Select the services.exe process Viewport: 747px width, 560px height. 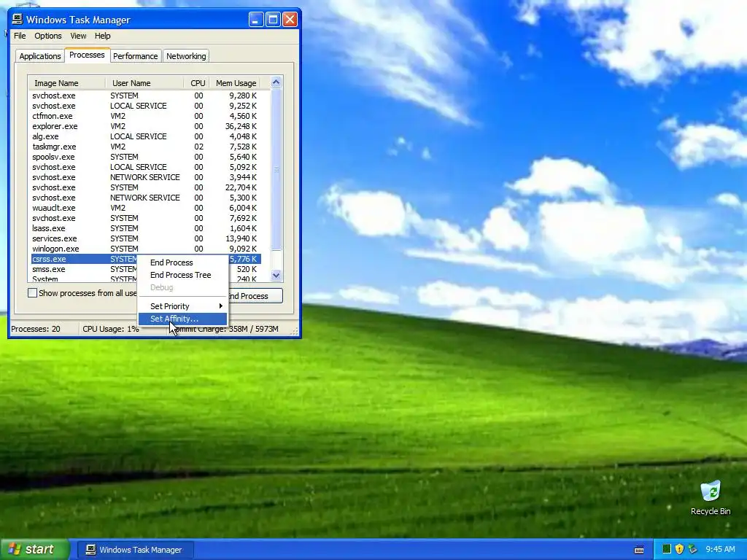pyautogui.click(x=145, y=238)
